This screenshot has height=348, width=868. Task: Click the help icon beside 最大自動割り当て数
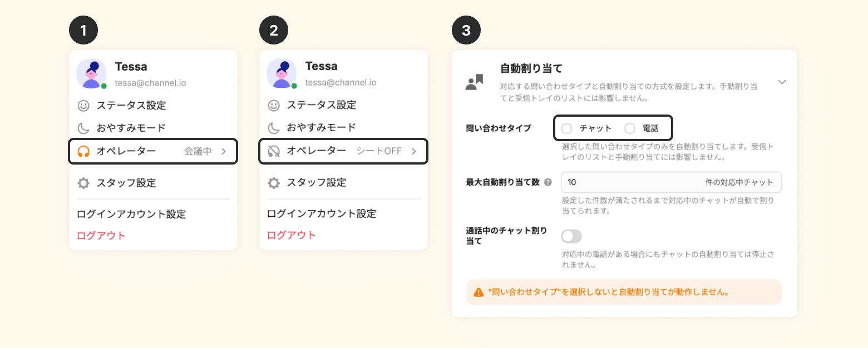coord(548,182)
